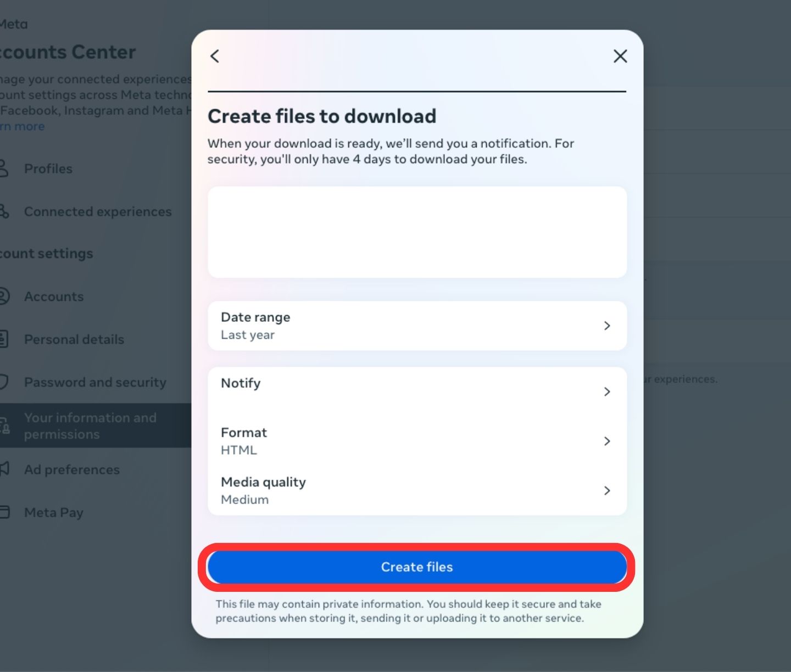This screenshot has width=791, height=672.
Task: Click the Create files button
Action: coord(417,567)
